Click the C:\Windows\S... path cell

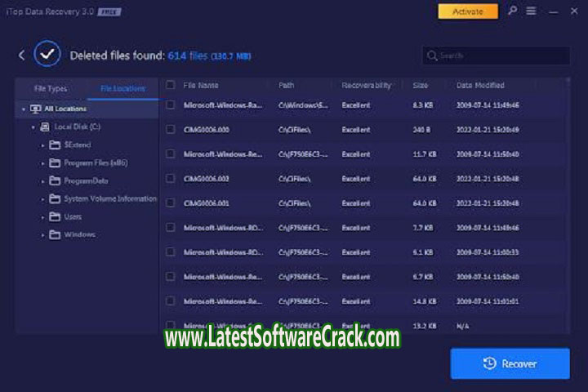(x=303, y=105)
